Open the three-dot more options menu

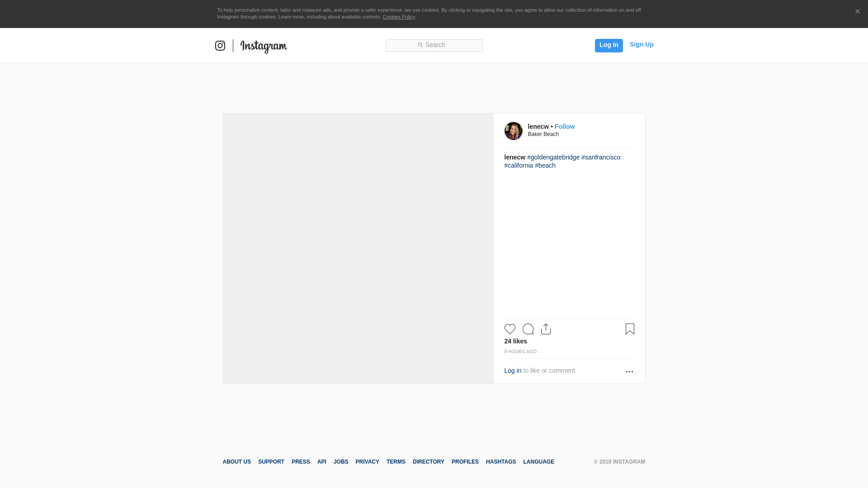[629, 371]
